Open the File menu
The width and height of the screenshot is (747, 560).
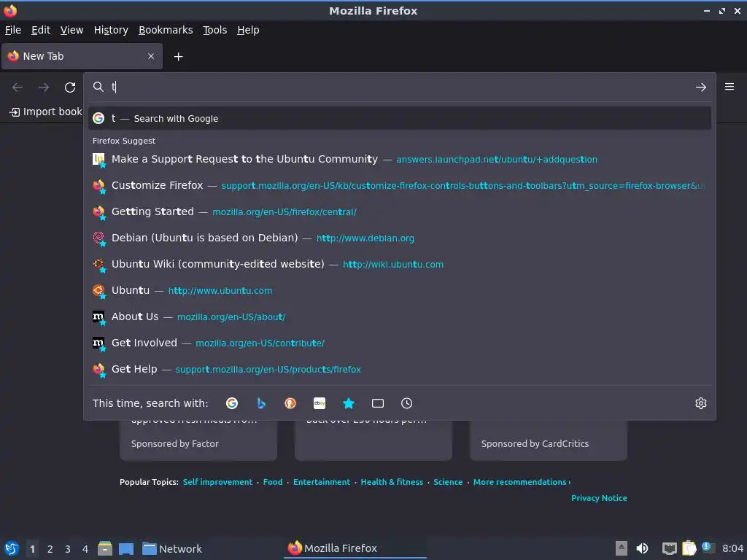coord(13,30)
